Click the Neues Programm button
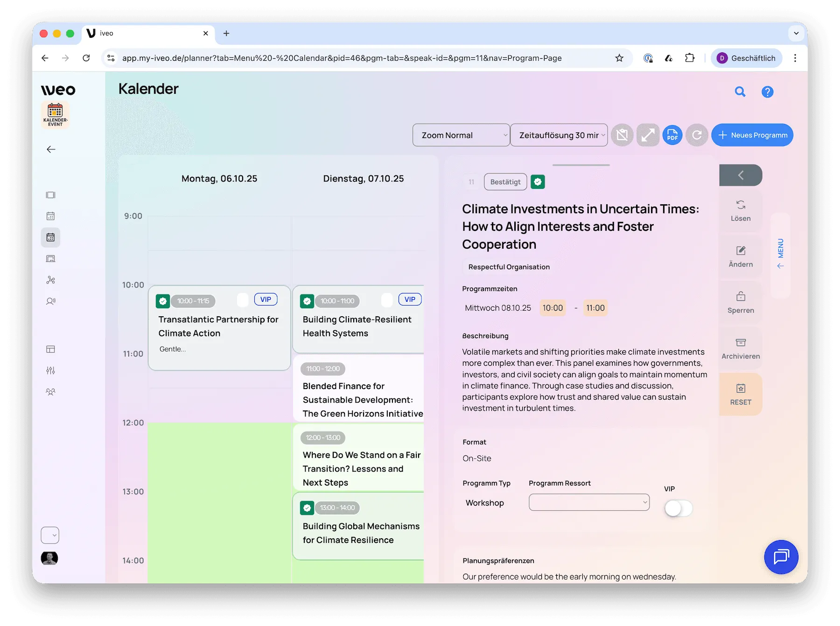Viewport: 840px width, 626px height. (x=752, y=135)
